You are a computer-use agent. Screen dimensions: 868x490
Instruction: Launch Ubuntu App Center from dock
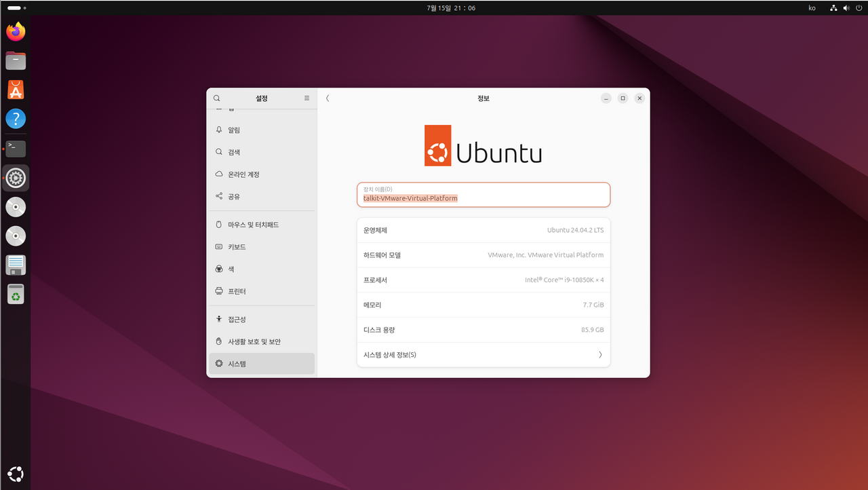16,90
